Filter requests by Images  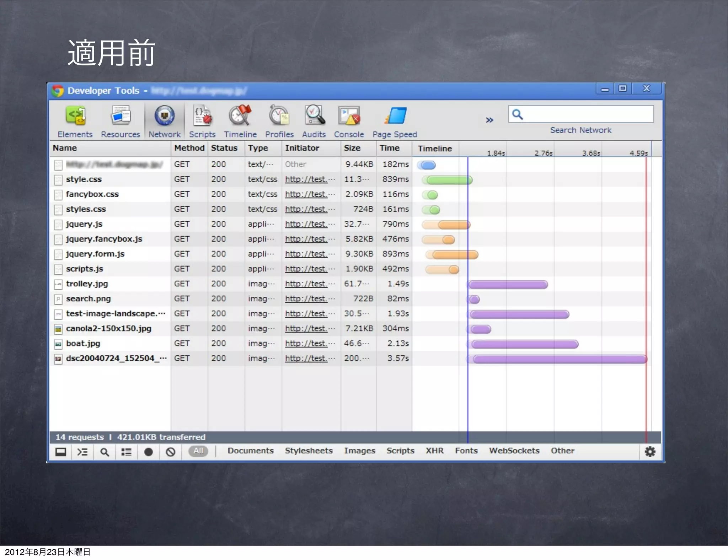[x=359, y=451]
